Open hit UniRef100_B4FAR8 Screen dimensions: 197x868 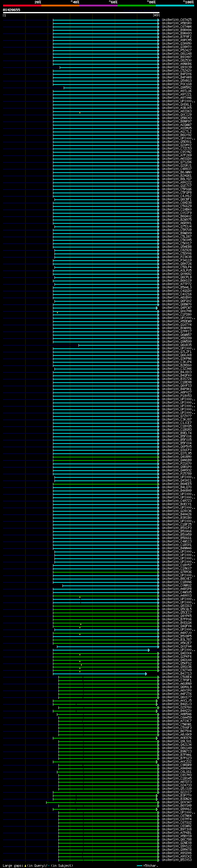[177, 78]
